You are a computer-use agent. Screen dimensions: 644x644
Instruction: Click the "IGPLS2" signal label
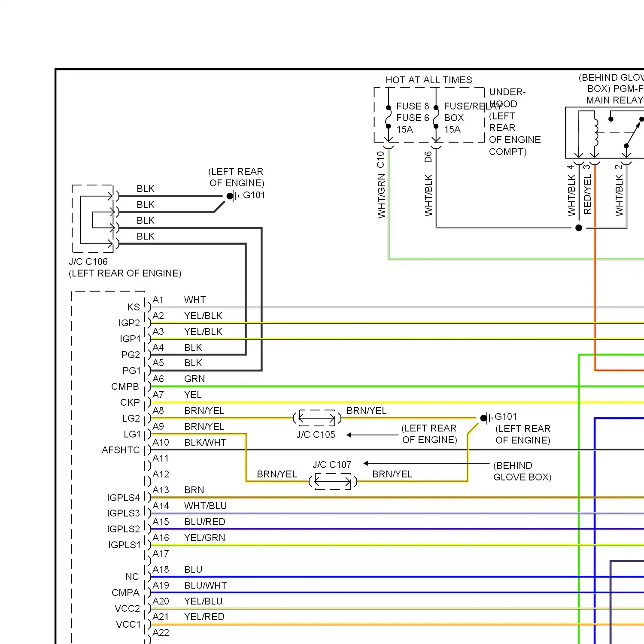(x=123, y=529)
